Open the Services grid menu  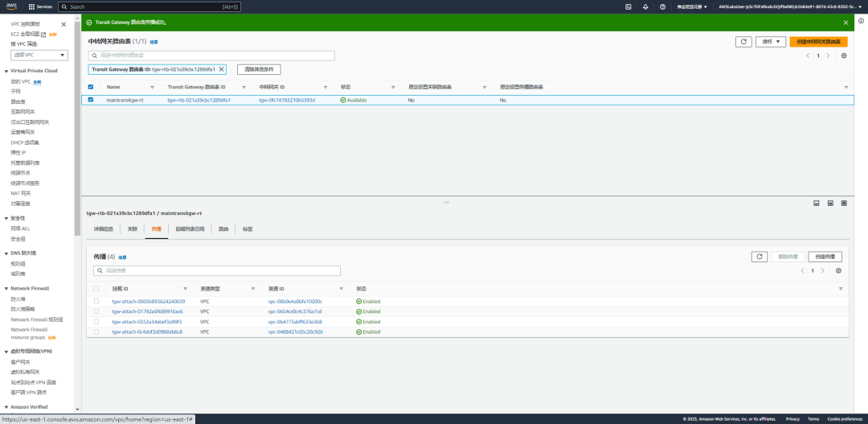point(40,6)
